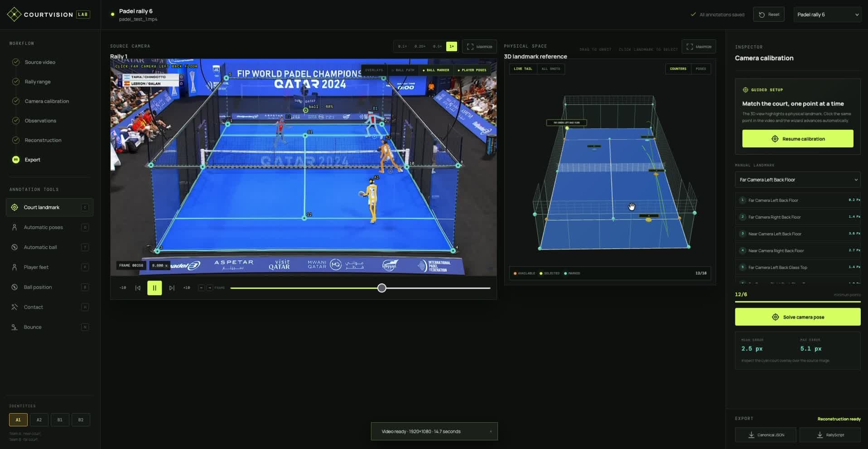
Task: Jump back ten frames with -10
Action: tap(123, 288)
